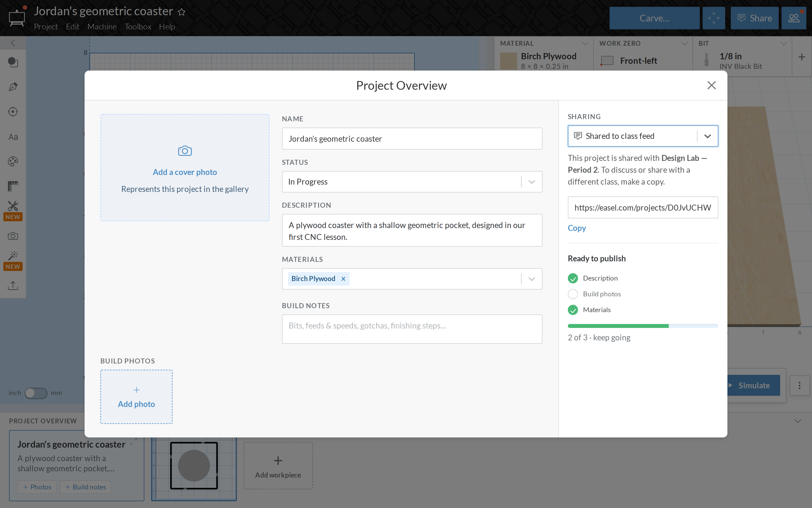
Task: Open the Project menu
Action: coord(46,27)
